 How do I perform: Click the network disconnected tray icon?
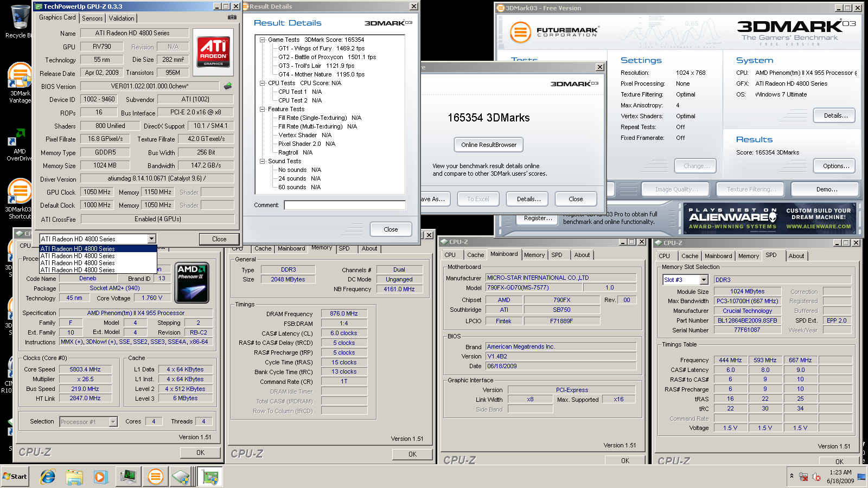803,477
